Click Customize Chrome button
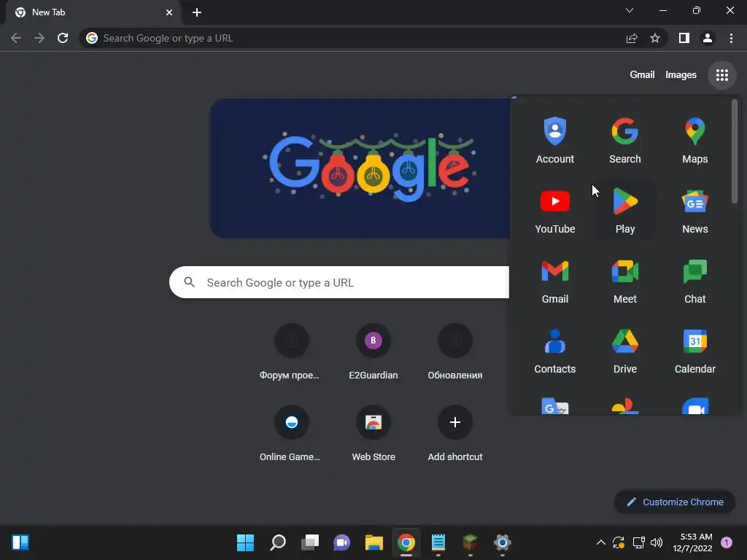747x560 pixels. click(675, 502)
